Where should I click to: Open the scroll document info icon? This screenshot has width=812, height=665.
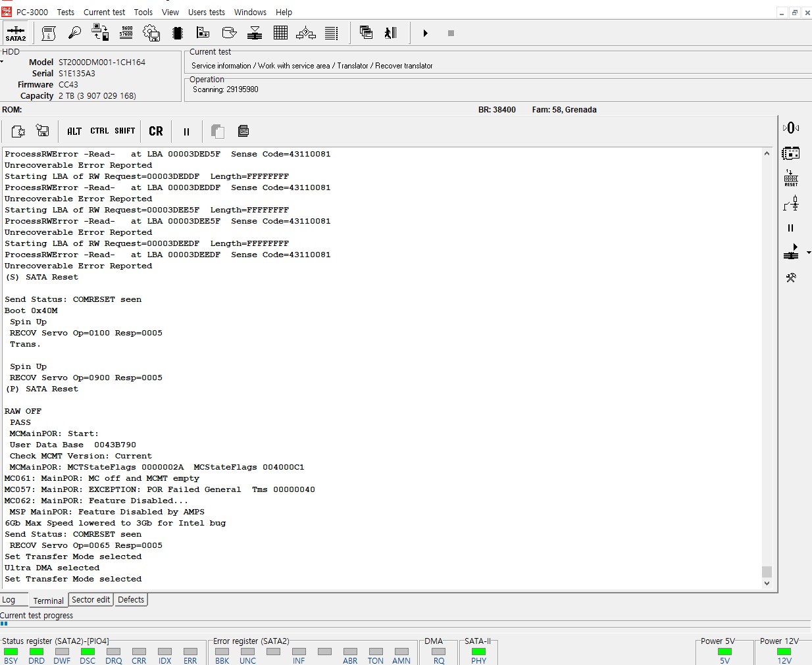(x=49, y=33)
